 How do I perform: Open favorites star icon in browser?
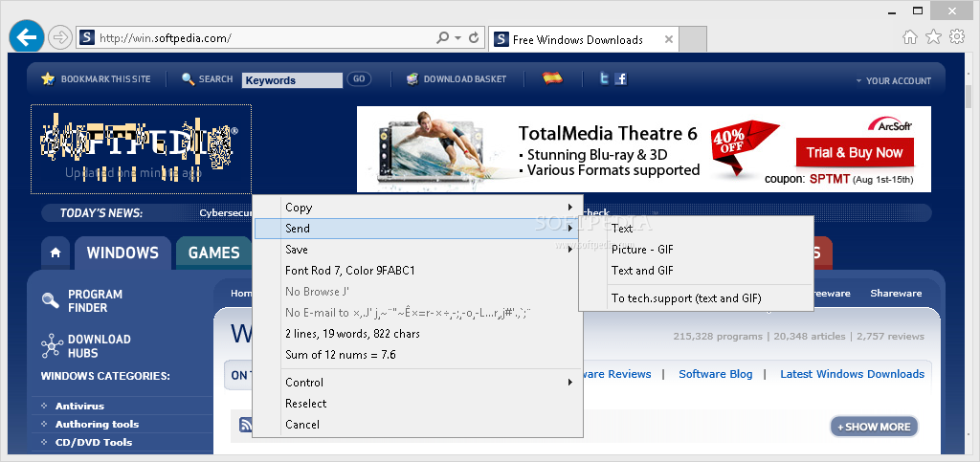933,37
